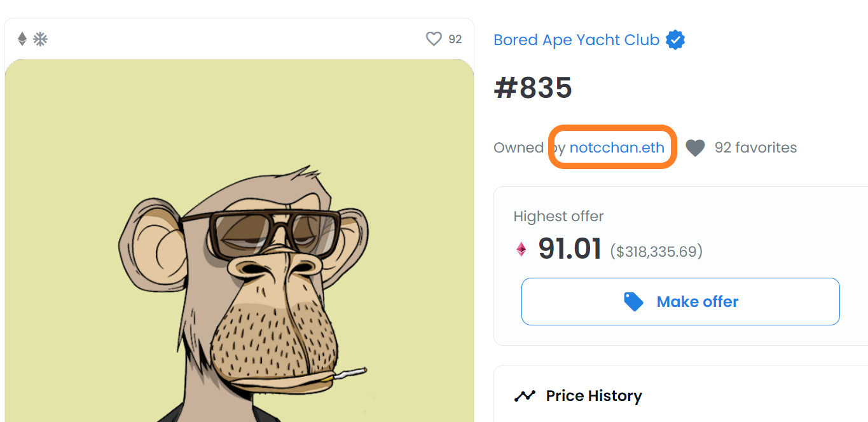The height and width of the screenshot is (422, 868).
Task: Click the #835 token title
Action: [x=533, y=88]
